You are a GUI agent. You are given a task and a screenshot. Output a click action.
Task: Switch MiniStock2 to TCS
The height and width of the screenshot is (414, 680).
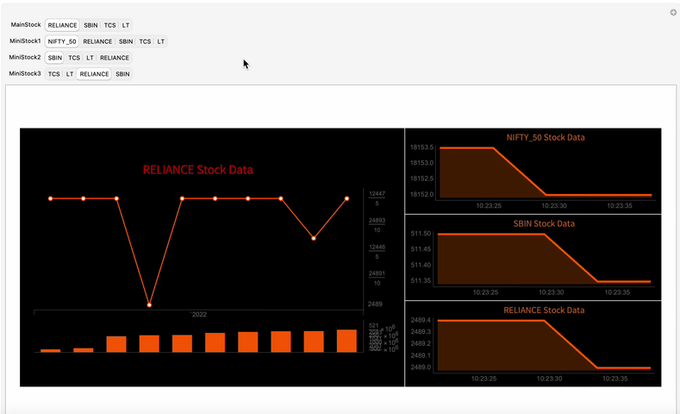(x=75, y=58)
